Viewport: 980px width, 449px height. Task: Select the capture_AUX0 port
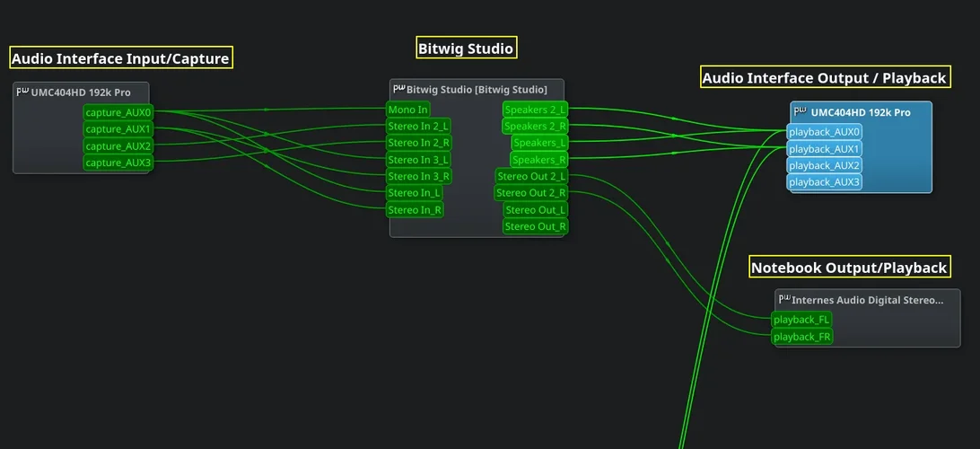118,112
